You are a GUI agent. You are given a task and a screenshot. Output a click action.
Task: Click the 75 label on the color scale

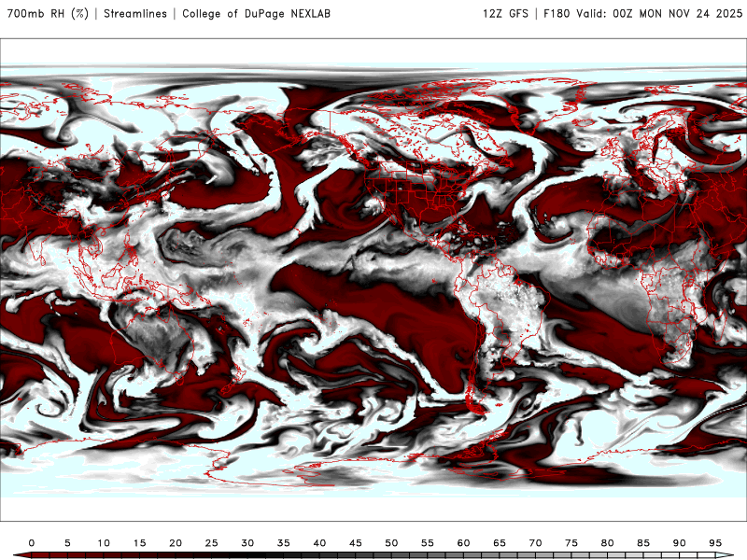point(571,543)
